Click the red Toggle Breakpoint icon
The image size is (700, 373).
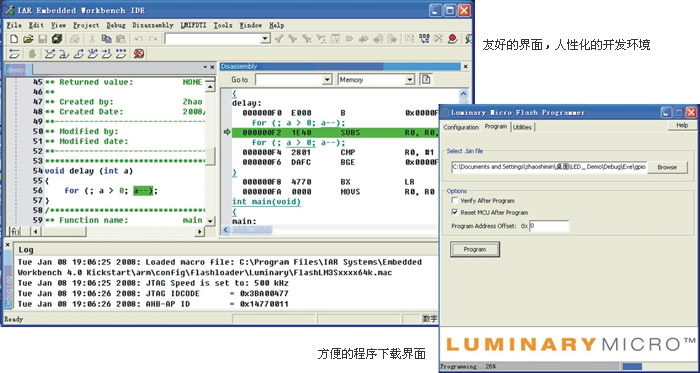point(452,39)
